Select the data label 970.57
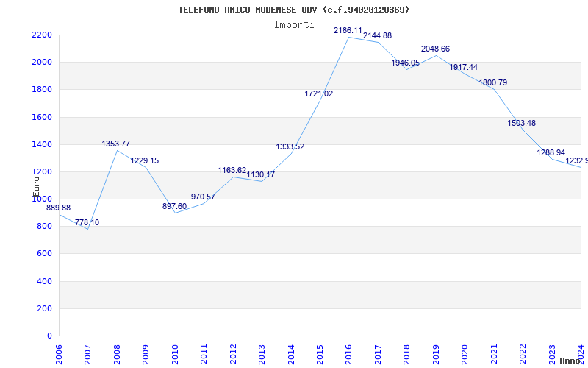The height and width of the screenshot is (368, 588). (x=203, y=197)
